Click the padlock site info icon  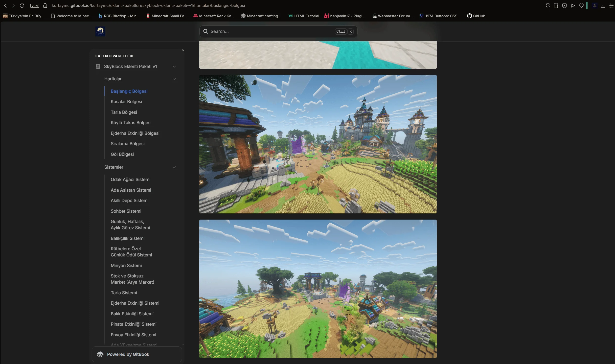45,5
